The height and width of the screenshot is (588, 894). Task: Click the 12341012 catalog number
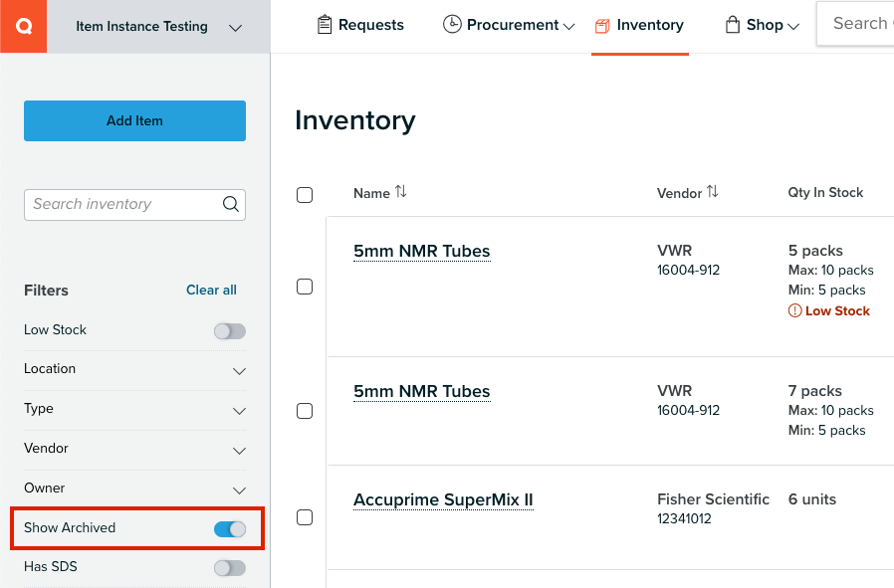pyautogui.click(x=684, y=518)
